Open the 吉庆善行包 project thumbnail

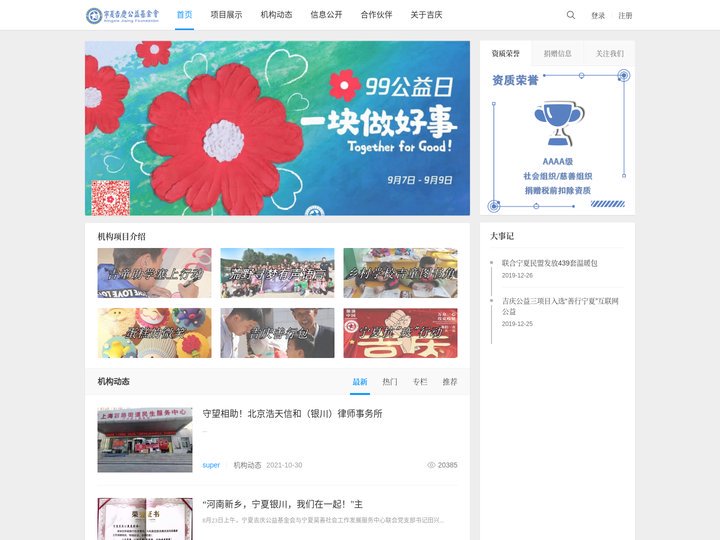tap(277, 333)
